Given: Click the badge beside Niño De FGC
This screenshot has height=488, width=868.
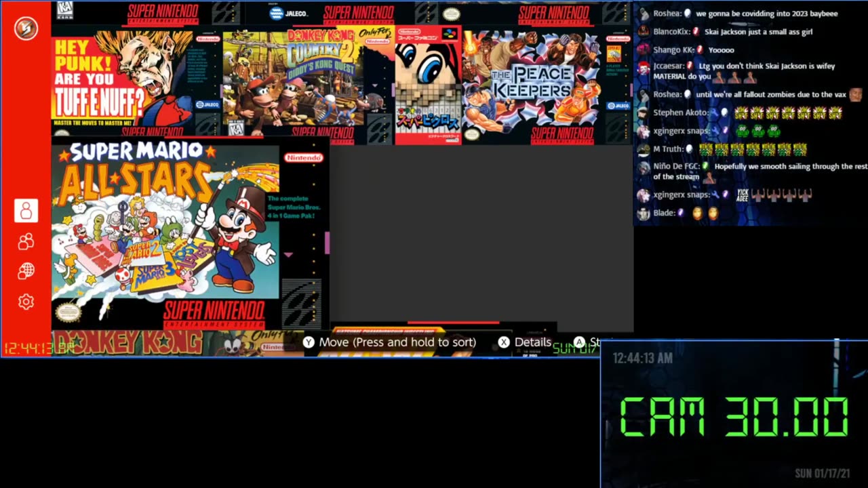Looking at the screenshot, I should coord(705,166).
